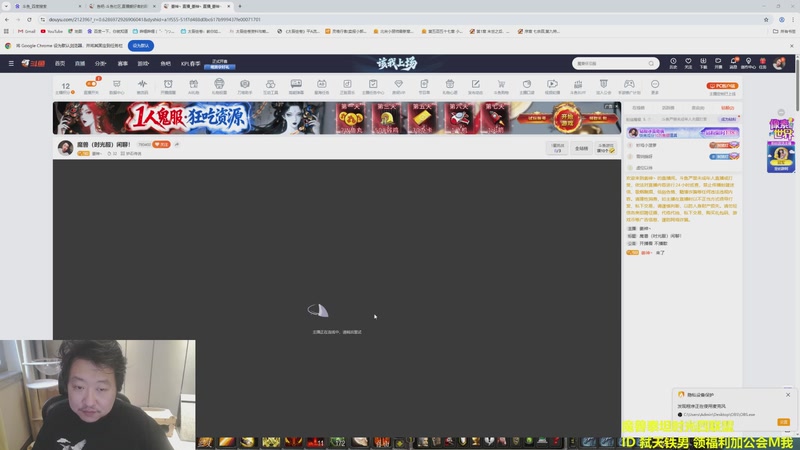
Task: Click the browser reload button
Action: 30,19
